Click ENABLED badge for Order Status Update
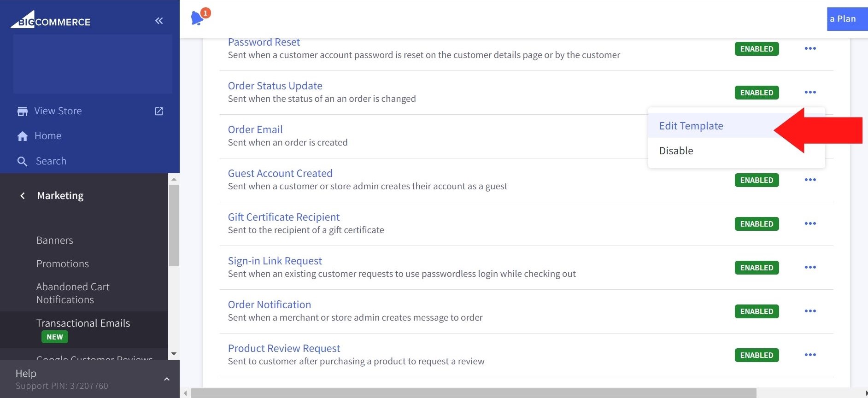This screenshot has height=398, width=868. coord(757,93)
